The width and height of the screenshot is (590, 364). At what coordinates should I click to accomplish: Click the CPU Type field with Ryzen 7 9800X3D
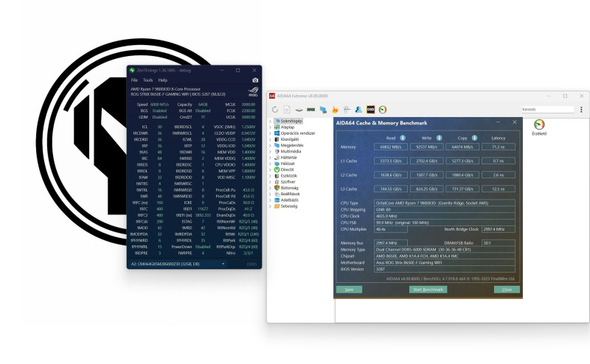coord(445,203)
